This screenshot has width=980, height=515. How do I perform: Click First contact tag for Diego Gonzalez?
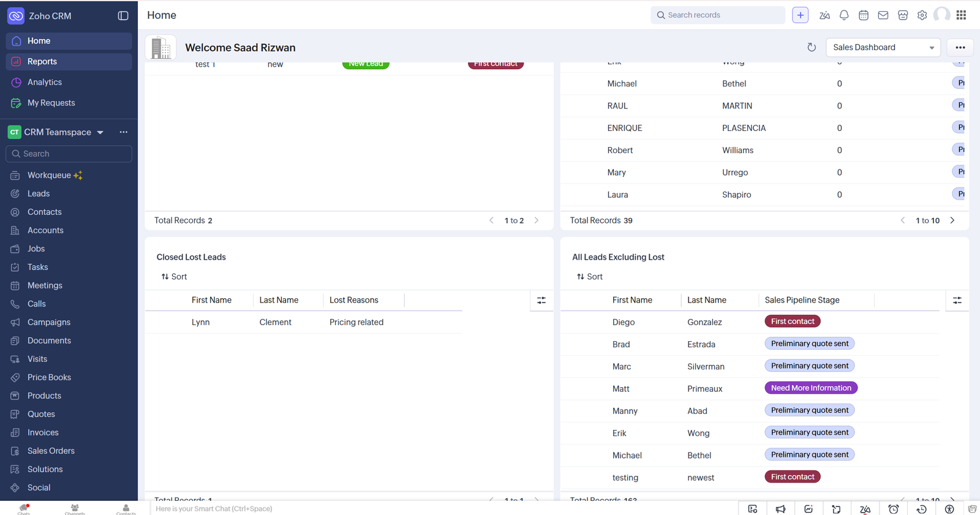(793, 321)
